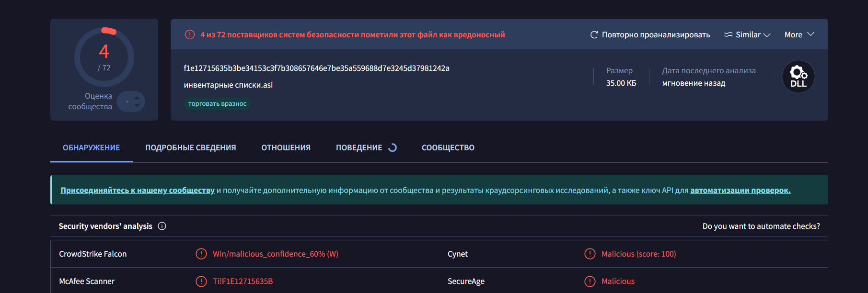This screenshot has width=868, height=293.
Task: Click Повторно проанализировать to reanalyze the file
Action: [x=650, y=34]
